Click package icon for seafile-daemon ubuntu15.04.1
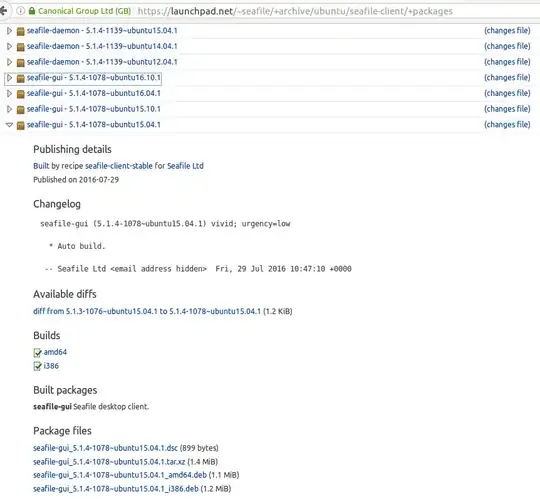Viewport: 540px width, 499px height. coord(21,31)
